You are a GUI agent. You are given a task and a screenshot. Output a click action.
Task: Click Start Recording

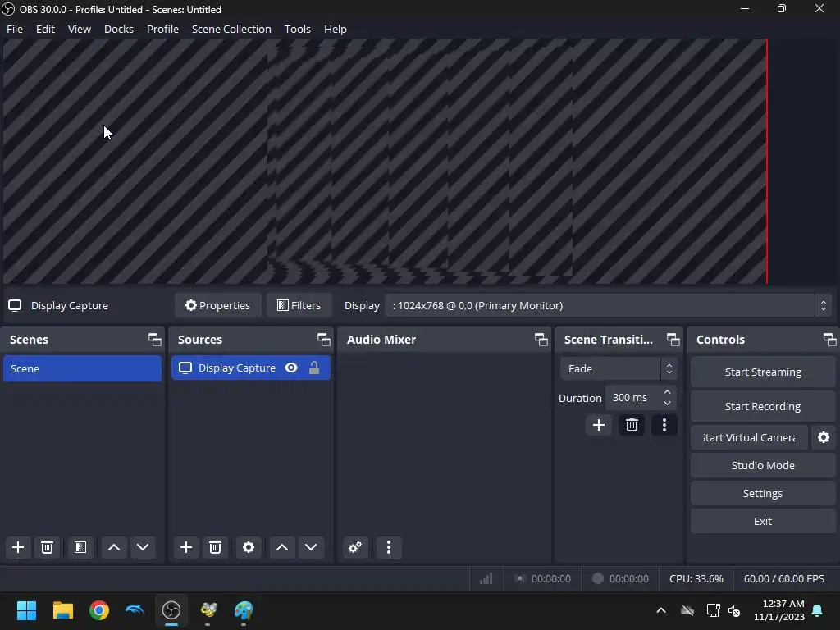pyautogui.click(x=763, y=406)
